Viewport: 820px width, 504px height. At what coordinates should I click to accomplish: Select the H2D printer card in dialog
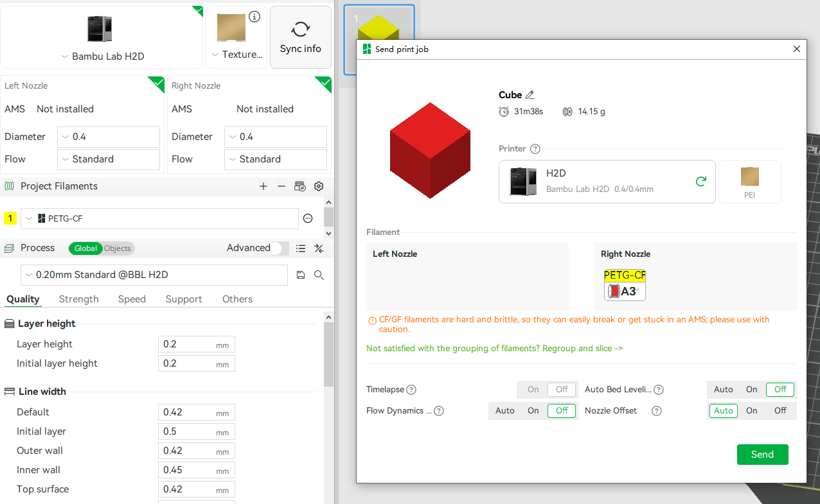[x=607, y=182]
